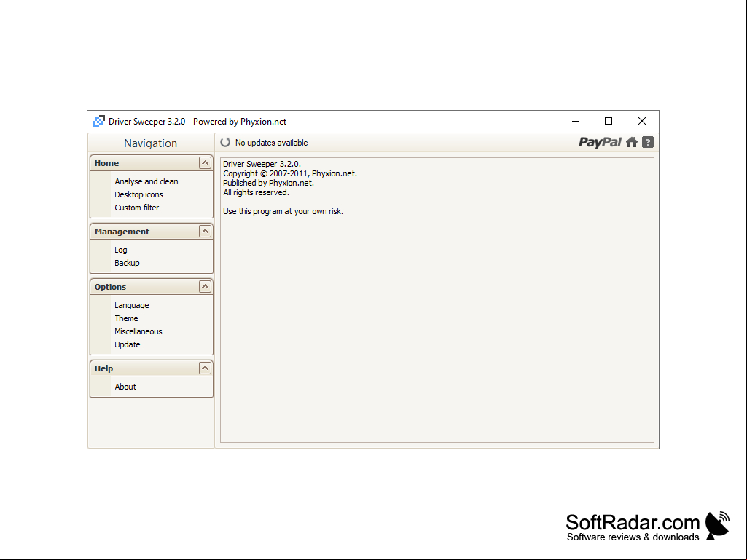Click the refresh updates icon
747x560 pixels.
(225, 143)
